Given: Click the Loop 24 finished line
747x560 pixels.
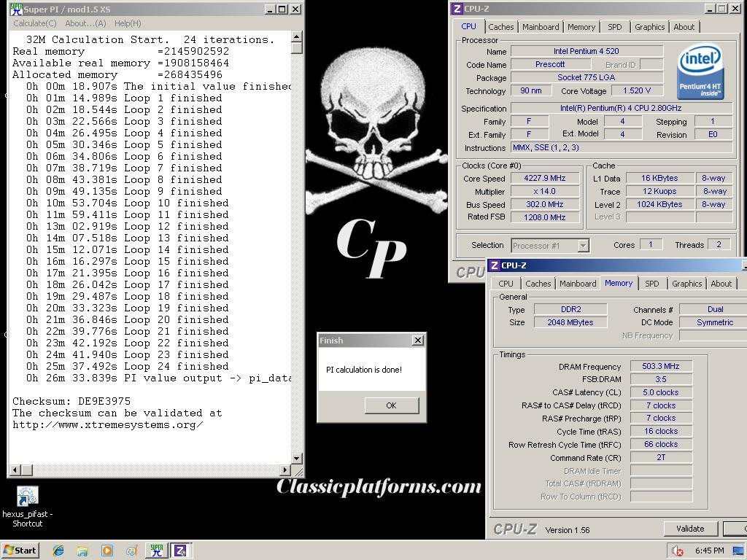Looking at the screenshot, I should (x=128, y=366).
